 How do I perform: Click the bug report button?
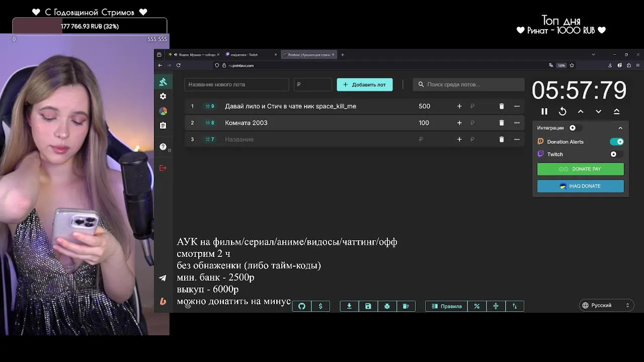click(x=387, y=306)
